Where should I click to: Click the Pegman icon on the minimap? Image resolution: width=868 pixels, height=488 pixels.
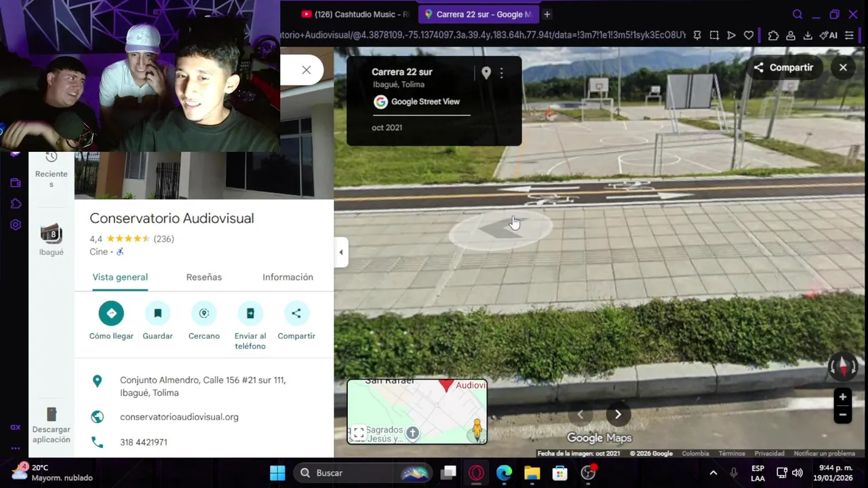477,429
